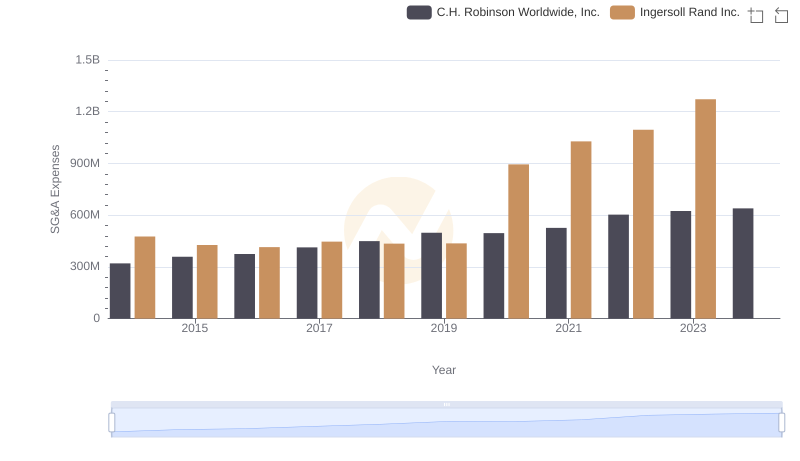Click the 1.5B y-axis label

coord(87,60)
